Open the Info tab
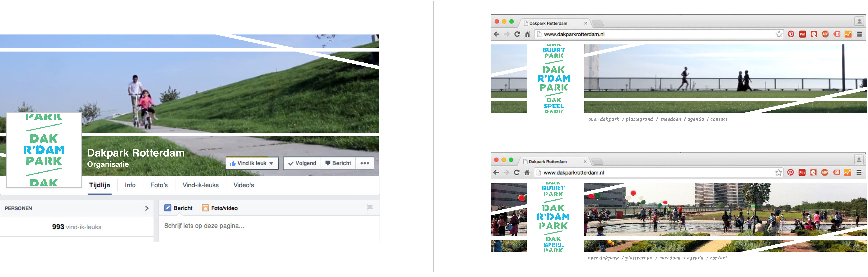868x277 pixels. 130,185
